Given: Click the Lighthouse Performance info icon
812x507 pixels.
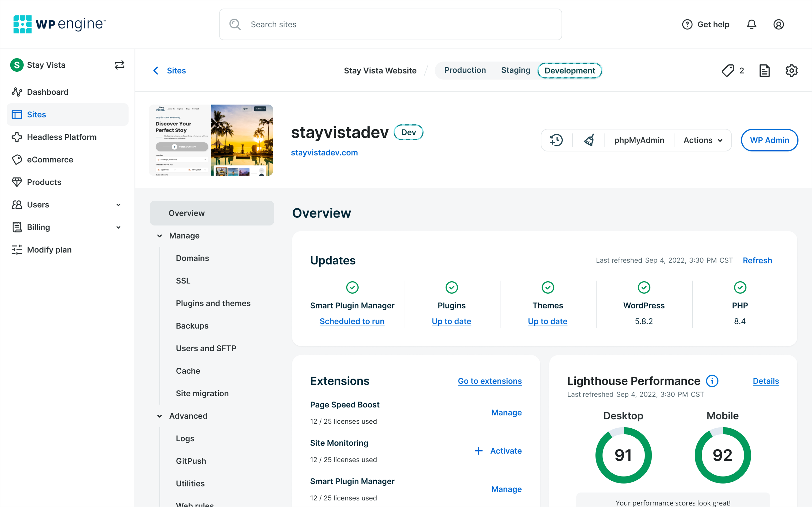Looking at the screenshot, I should click(x=712, y=381).
